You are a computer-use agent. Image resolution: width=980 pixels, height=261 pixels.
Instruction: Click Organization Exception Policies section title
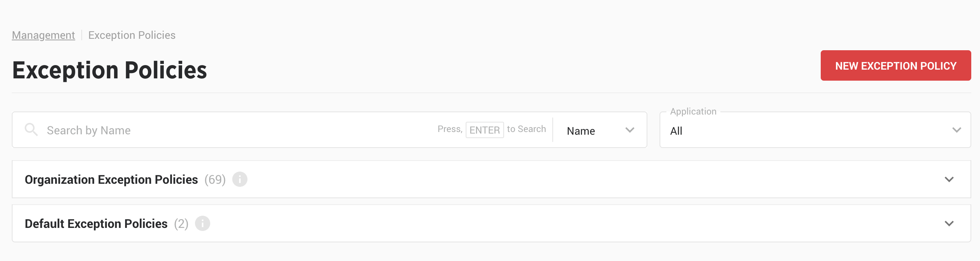pyautogui.click(x=111, y=180)
